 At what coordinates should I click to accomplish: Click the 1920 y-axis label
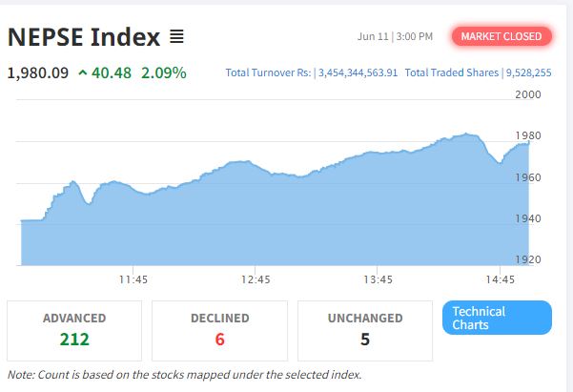point(528,259)
